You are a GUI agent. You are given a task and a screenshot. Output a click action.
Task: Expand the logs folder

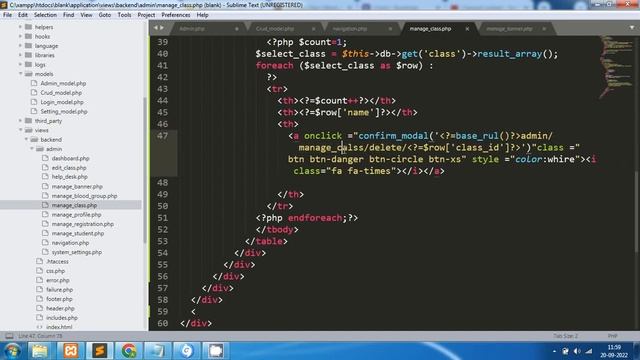[x=20, y=64]
